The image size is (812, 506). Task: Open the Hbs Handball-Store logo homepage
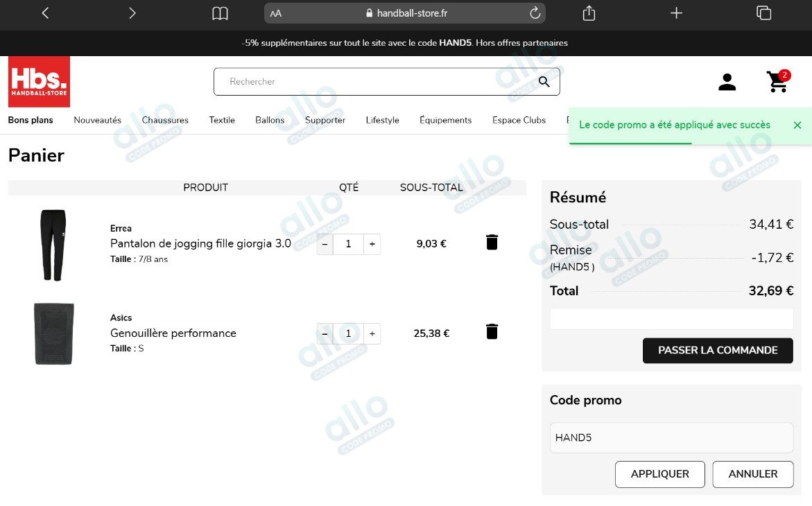[x=39, y=82]
